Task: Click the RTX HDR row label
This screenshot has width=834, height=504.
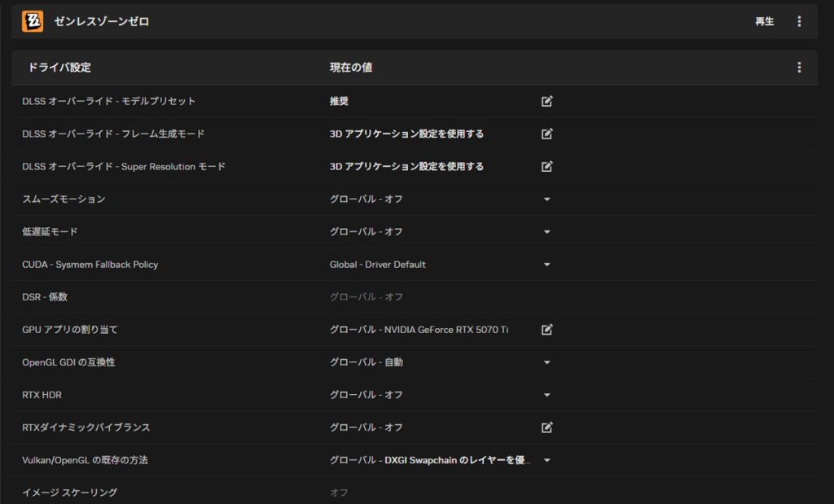Action: click(42, 395)
